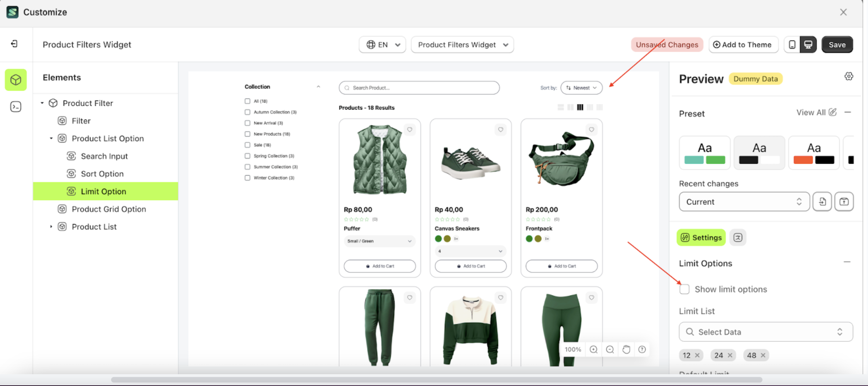This screenshot has height=386, width=868.
Task: Check the Autumn Collection filter
Action: click(x=247, y=112)
